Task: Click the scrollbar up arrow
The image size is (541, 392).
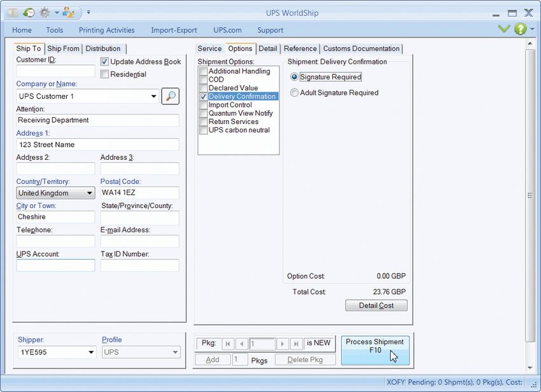Action: tap(530, 43)
